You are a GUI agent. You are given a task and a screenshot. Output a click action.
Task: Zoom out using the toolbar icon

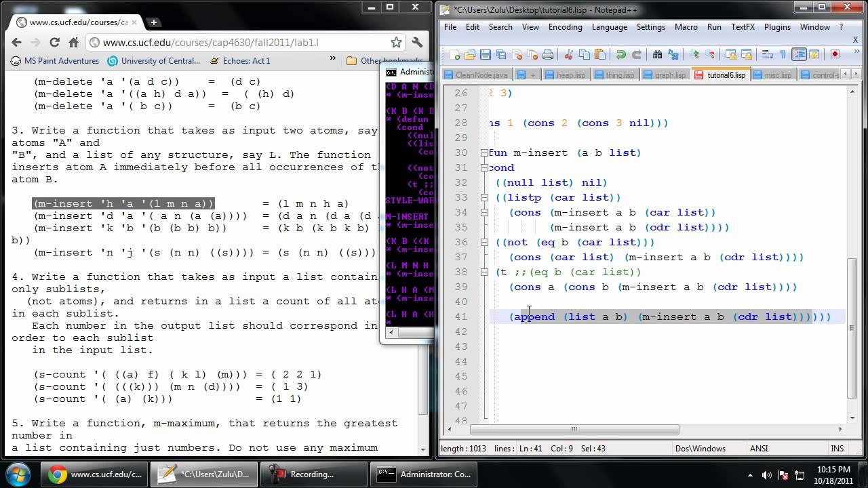pos(710,54)
